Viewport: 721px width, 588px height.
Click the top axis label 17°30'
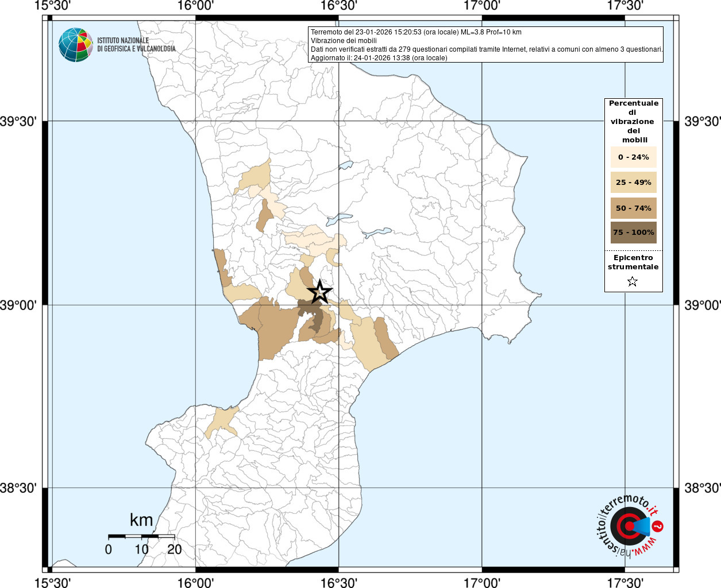(x=624, y=6)
